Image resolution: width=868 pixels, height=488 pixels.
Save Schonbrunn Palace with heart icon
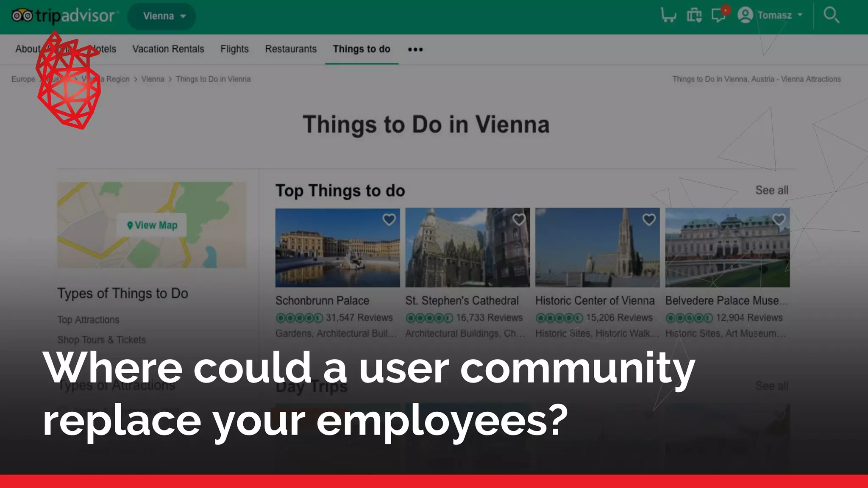pyautogui.click(x=389, y=219)
